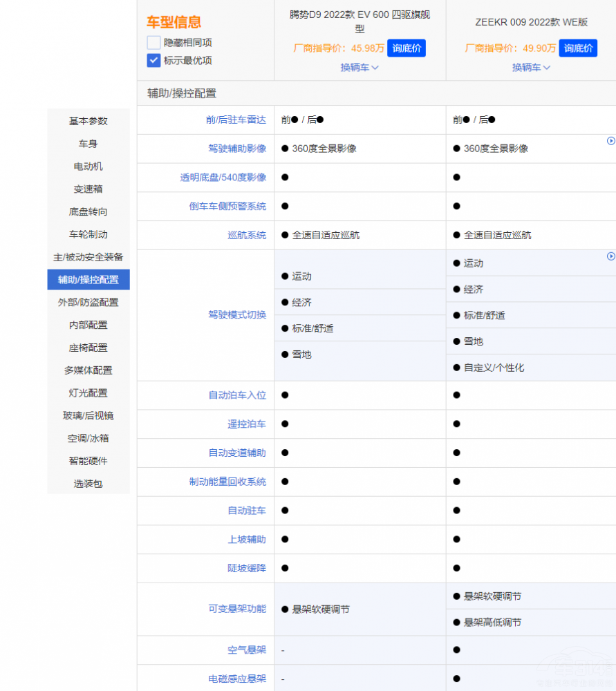This screenshot has height=691, width=616.
Task: Open the 智能硬件 category
Action: 87,461
